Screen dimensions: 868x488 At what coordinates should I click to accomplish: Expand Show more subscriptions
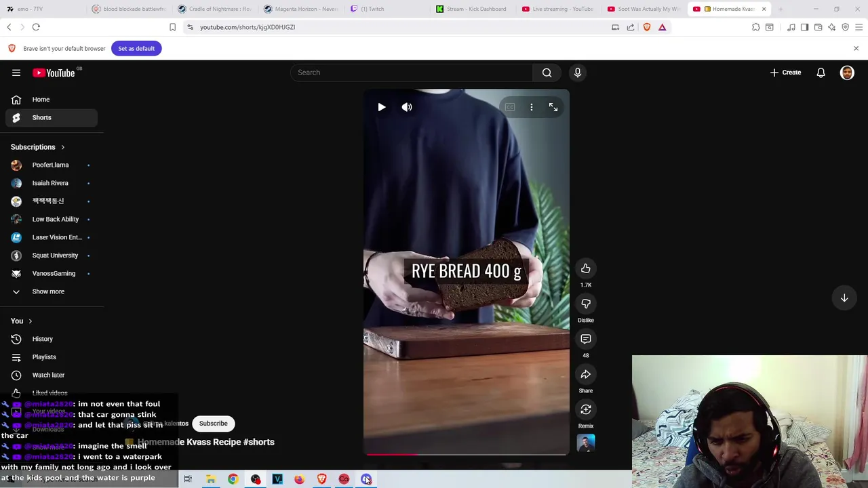[x=52, y=291]
